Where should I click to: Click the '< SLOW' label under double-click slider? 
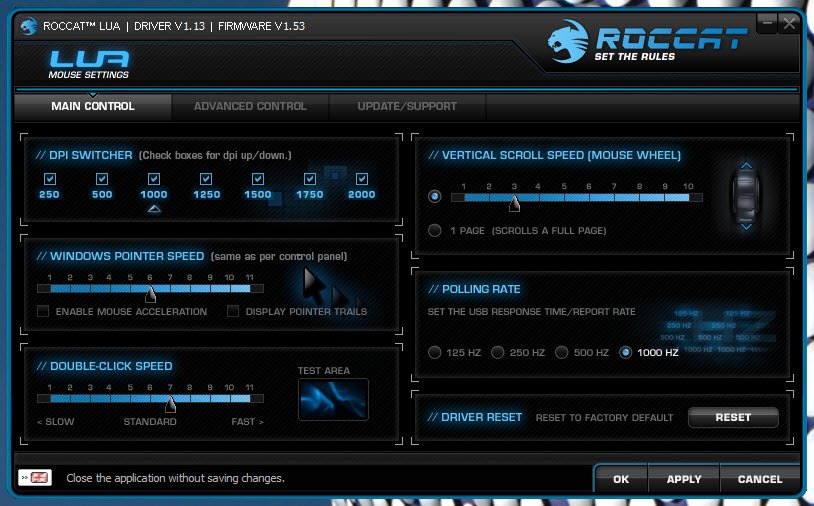click(x=56, y=421)
